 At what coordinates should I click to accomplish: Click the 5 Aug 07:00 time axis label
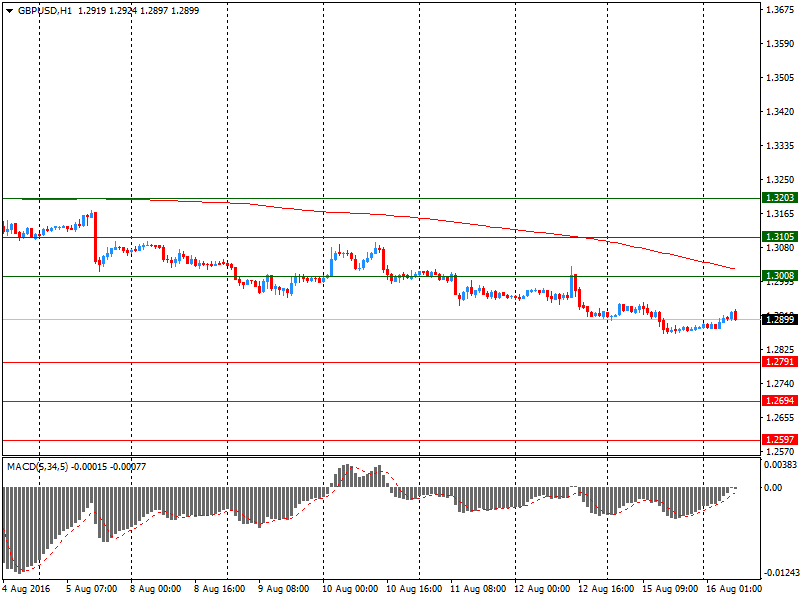click(x=92, y=589)
